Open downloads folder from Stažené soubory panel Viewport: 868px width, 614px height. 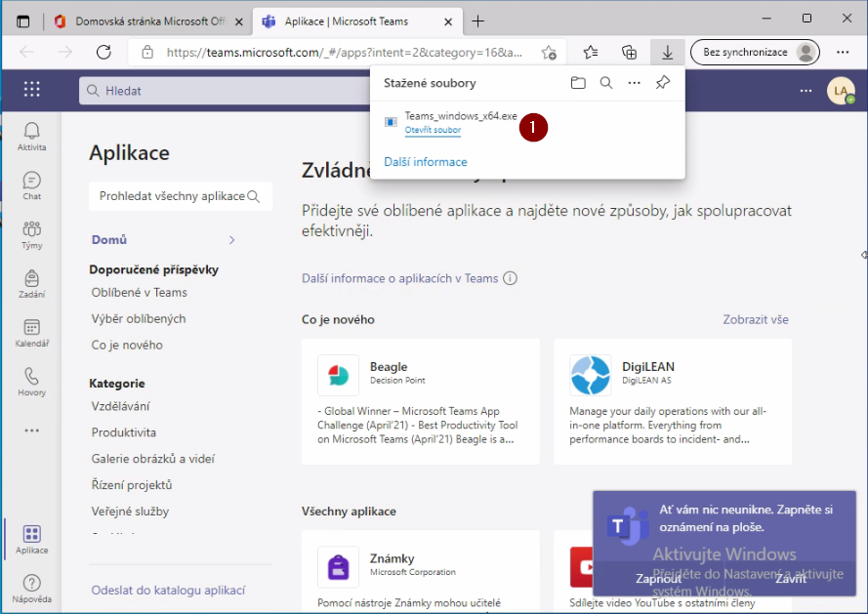tap(578, 83)
